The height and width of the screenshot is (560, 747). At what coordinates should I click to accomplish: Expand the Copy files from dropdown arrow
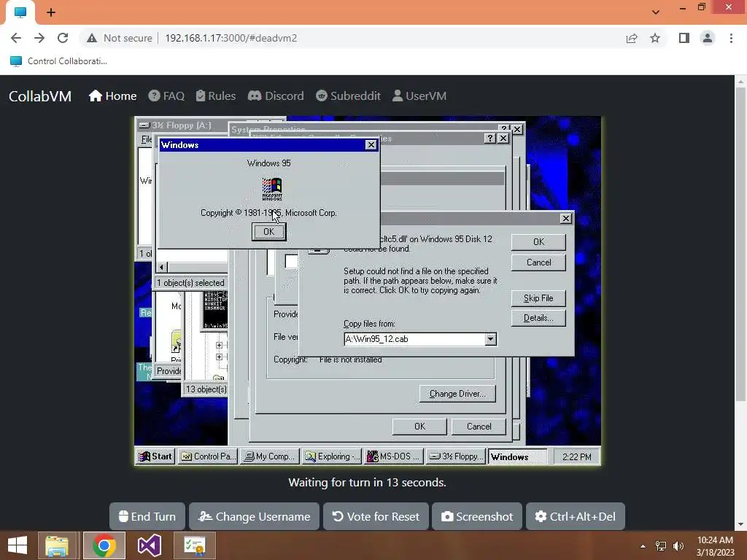pos(490,339)
